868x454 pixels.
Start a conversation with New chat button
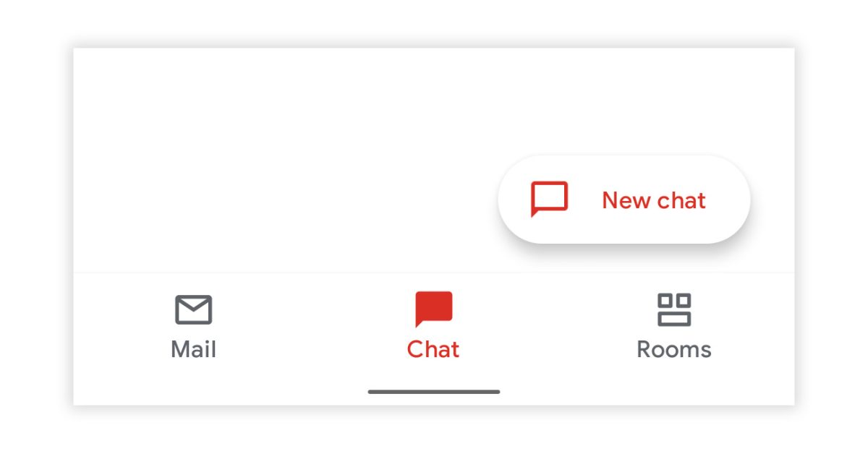tap(624, 200)
